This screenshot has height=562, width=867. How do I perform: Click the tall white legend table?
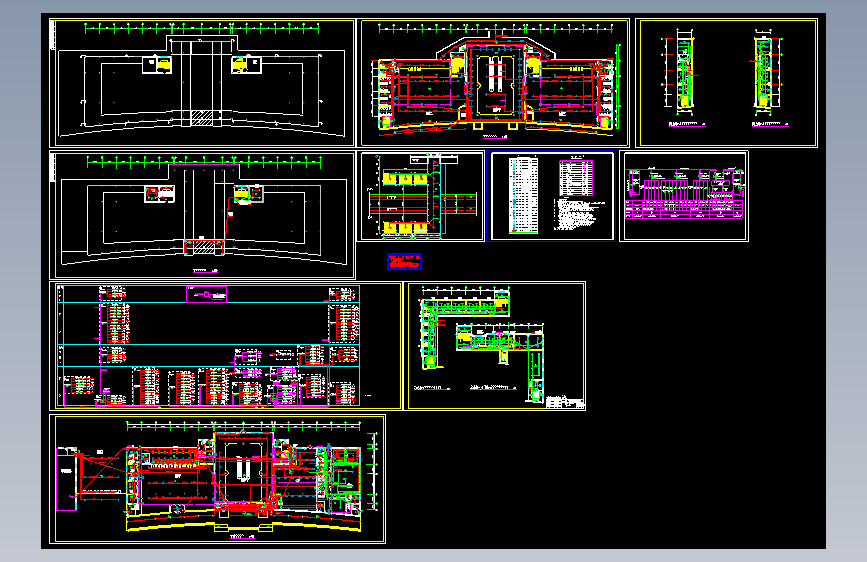523,195
